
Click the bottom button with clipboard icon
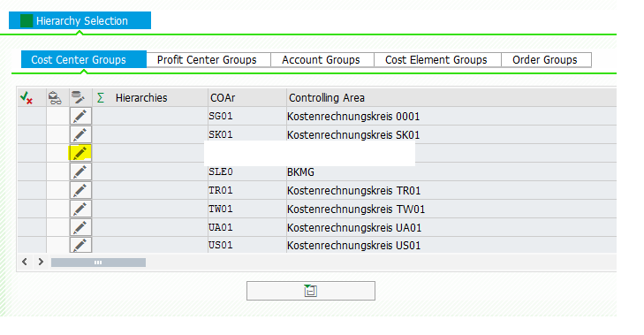point(310,291)
